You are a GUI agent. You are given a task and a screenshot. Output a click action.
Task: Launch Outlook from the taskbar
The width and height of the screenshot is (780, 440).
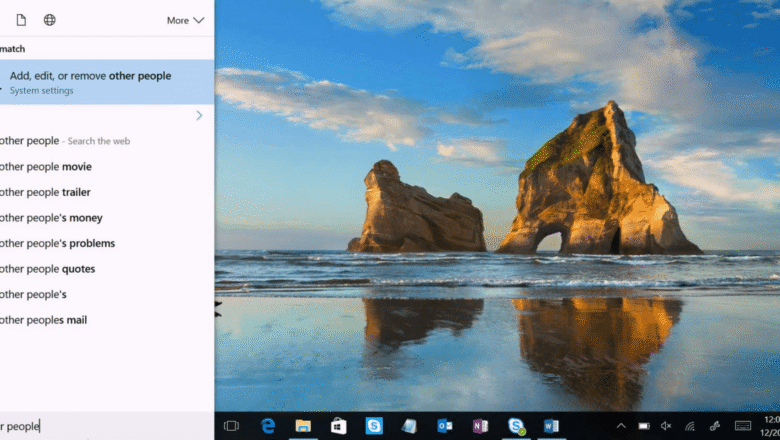[445, 426]
